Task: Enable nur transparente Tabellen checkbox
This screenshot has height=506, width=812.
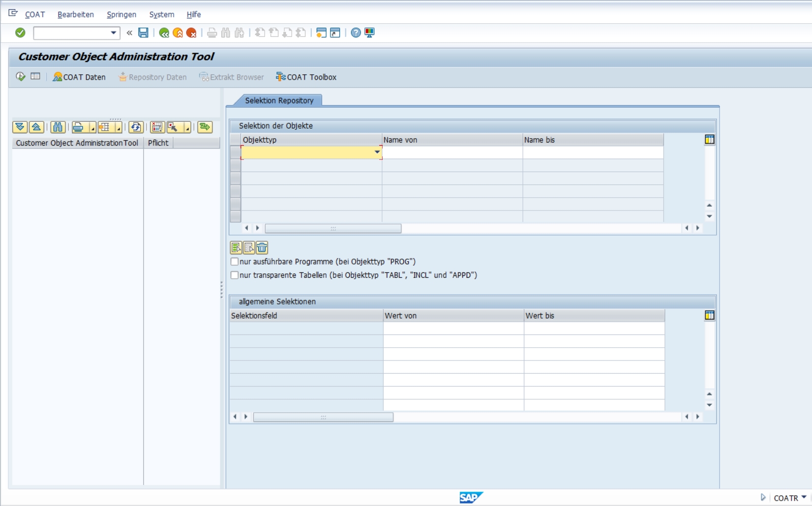Action: point(235,275)
